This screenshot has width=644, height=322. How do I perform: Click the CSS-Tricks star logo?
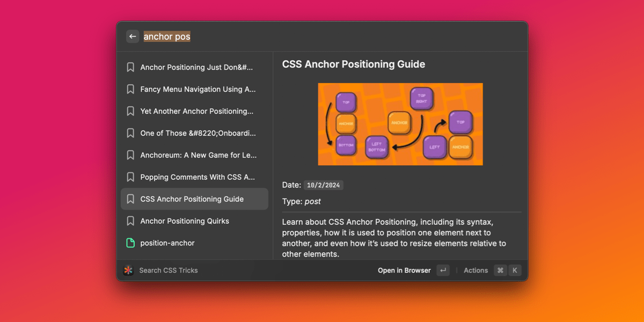pos(129,270)
